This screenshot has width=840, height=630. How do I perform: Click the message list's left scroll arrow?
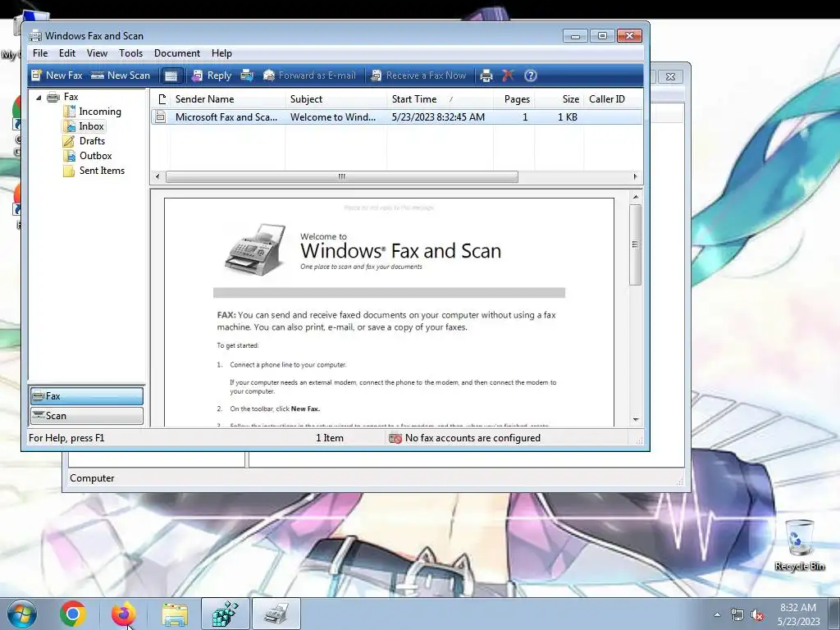pos(157,177)
